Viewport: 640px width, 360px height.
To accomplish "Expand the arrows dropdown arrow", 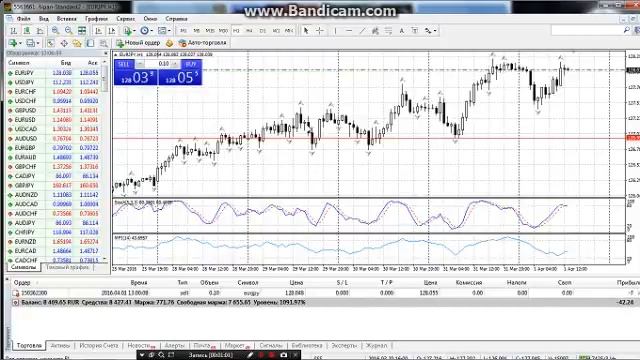I will point(435,31).
